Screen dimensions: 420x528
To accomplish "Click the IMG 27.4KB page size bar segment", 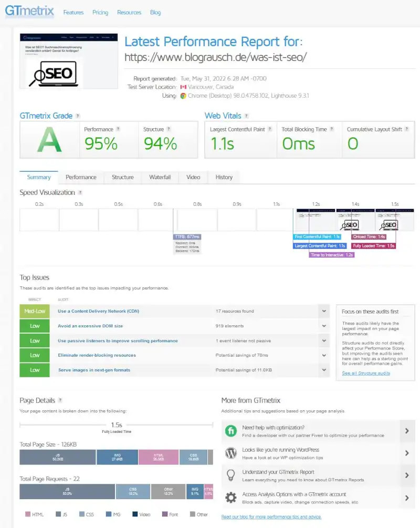I will pyautogui.click(x=117, y=457).
